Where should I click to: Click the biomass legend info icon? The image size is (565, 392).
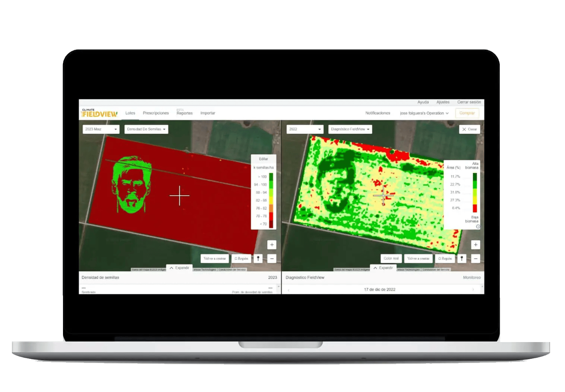(x=478, y=227)
